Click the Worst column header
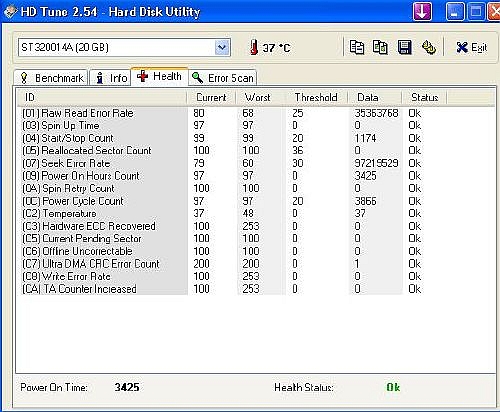Viewport: 500px width, 412px height. pyautogui.click(x=261, y=97)
